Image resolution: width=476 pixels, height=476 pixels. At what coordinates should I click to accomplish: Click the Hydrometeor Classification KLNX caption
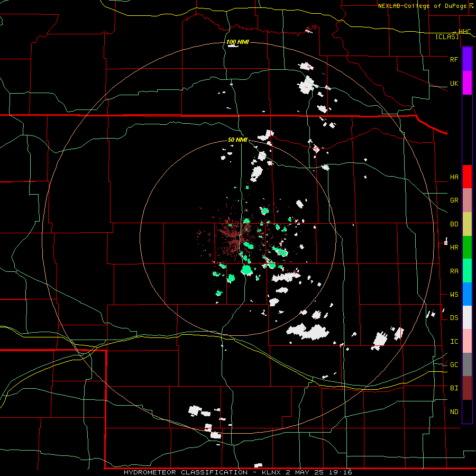pyautogui.click(x=237, y=472)
